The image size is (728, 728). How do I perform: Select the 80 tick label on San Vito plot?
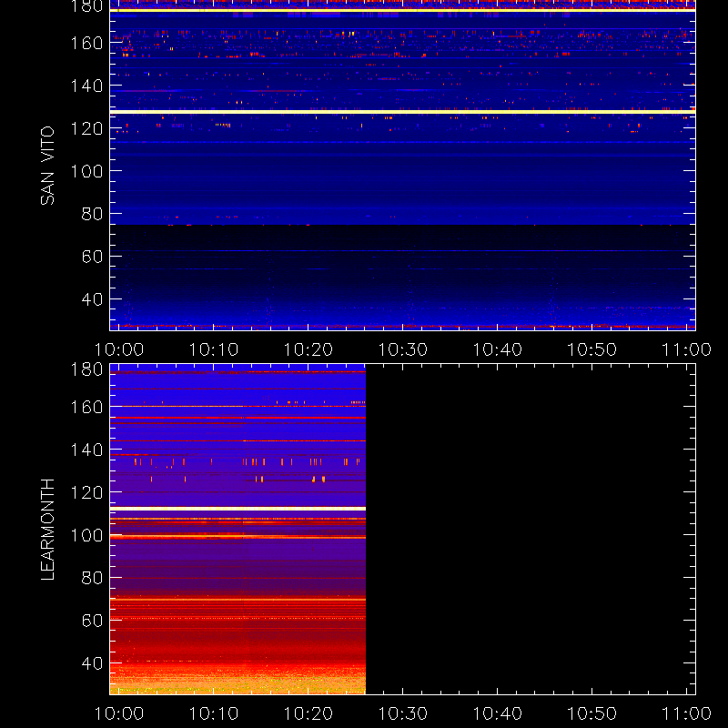92,214
